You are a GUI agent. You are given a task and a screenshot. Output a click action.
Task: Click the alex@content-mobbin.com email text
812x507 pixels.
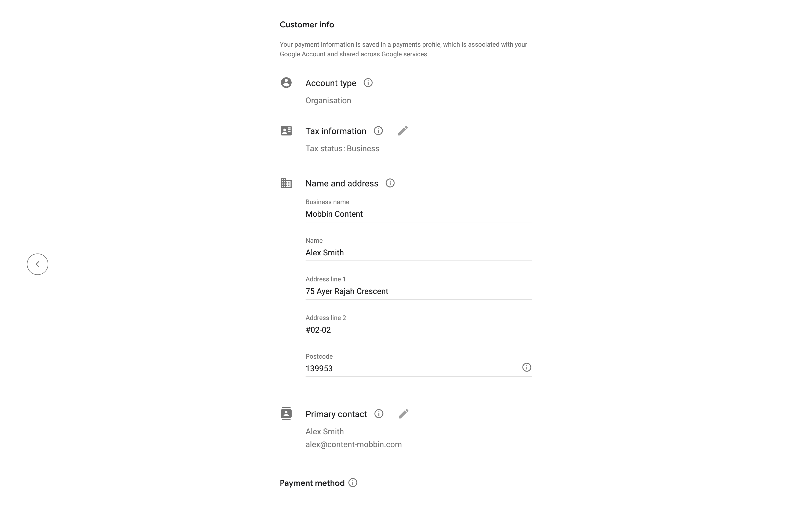tap(353, 444)
